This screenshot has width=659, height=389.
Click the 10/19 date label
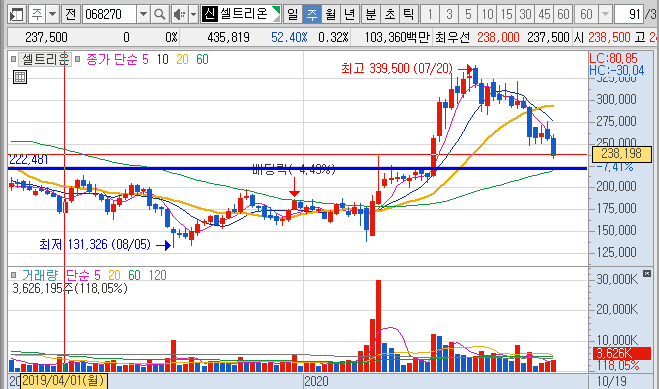pyautogui.click(x=612, y=381)
